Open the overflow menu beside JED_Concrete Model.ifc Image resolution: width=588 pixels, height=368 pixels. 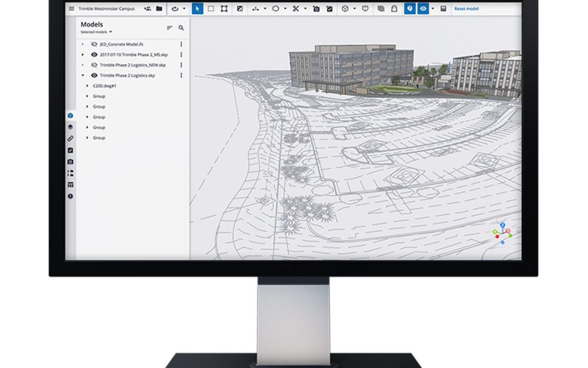(181, 44)
